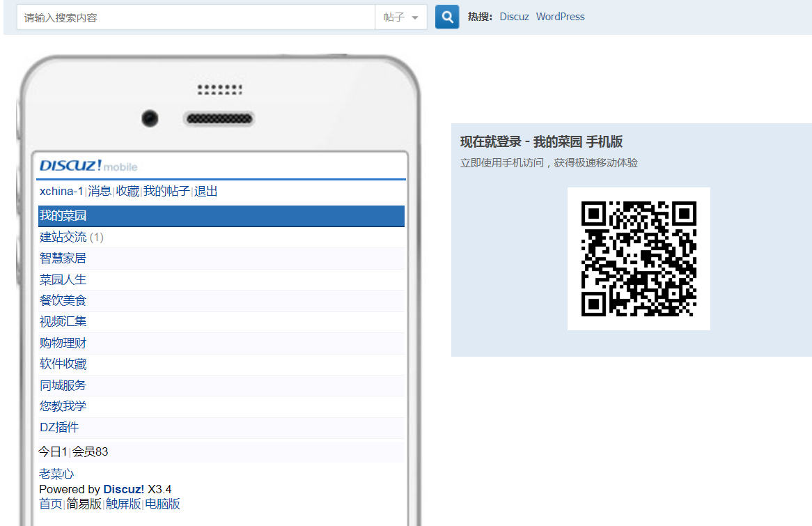Open the 您教我学 forum
Image resolution: width=812 pixels, height=526 pixels.
click(63, 406)
